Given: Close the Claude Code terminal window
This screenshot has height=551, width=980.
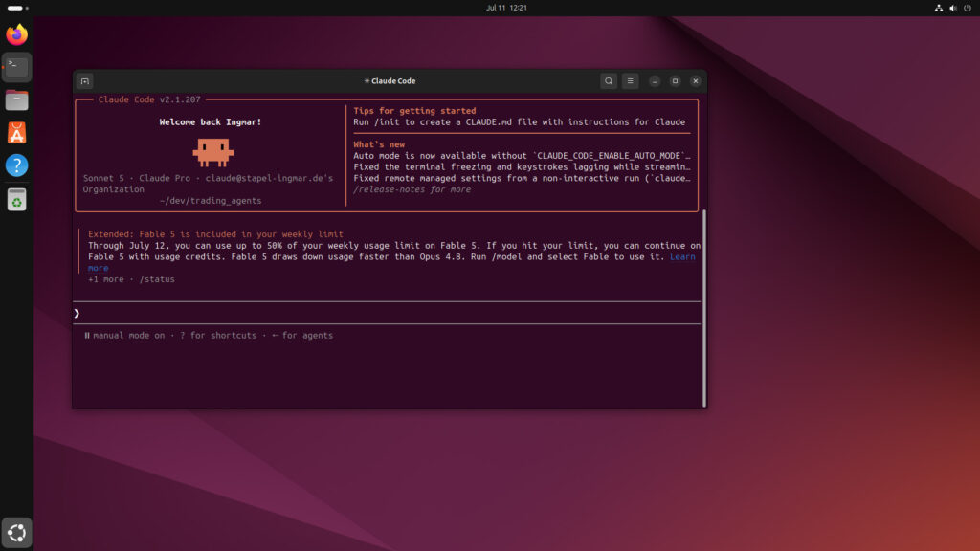Looking at the screenshot, I should click(x=696, y=81).
